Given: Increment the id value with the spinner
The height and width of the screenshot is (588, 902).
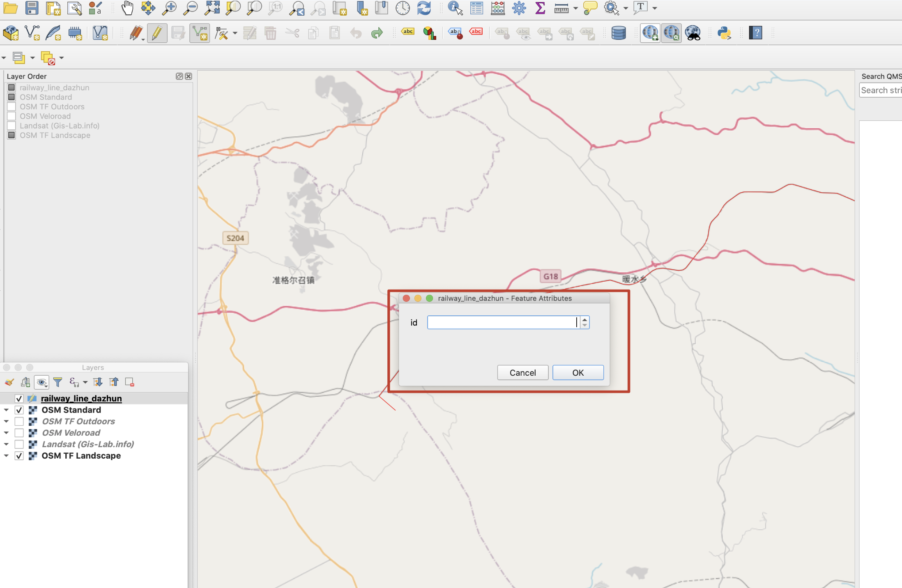Looking at the screenshot, I should 585,320.
